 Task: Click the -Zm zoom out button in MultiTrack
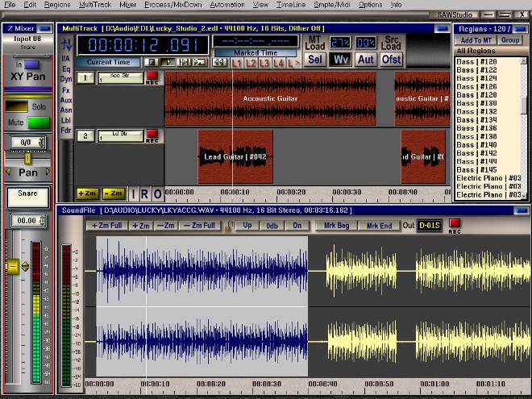[x=114, y=193]
